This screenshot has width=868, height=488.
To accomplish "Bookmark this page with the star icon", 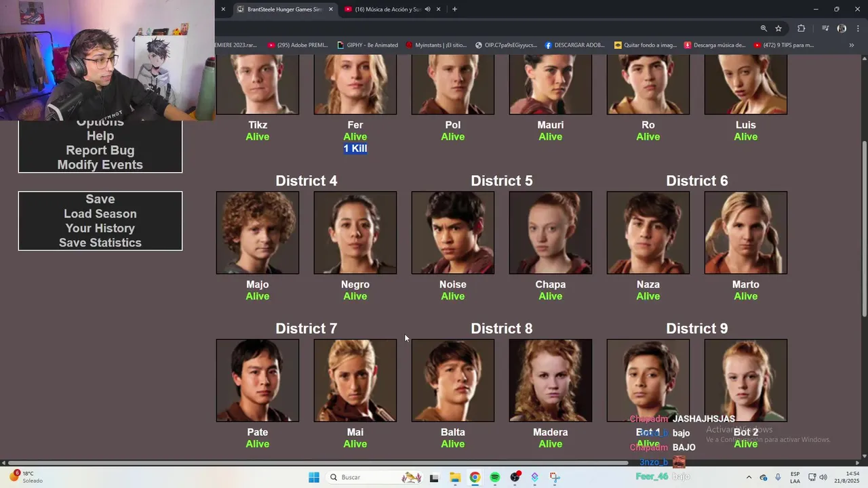I will coord(778,28).
